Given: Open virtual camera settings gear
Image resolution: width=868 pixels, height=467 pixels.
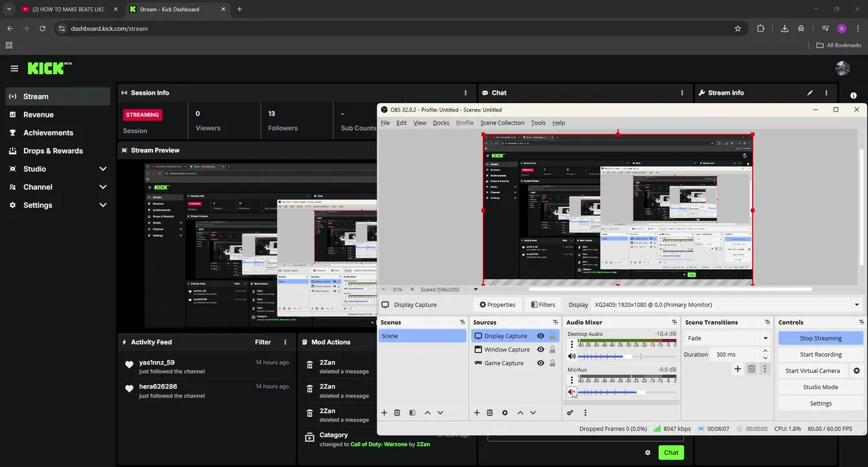Looking at the screenshot, I should pos(856,371).
